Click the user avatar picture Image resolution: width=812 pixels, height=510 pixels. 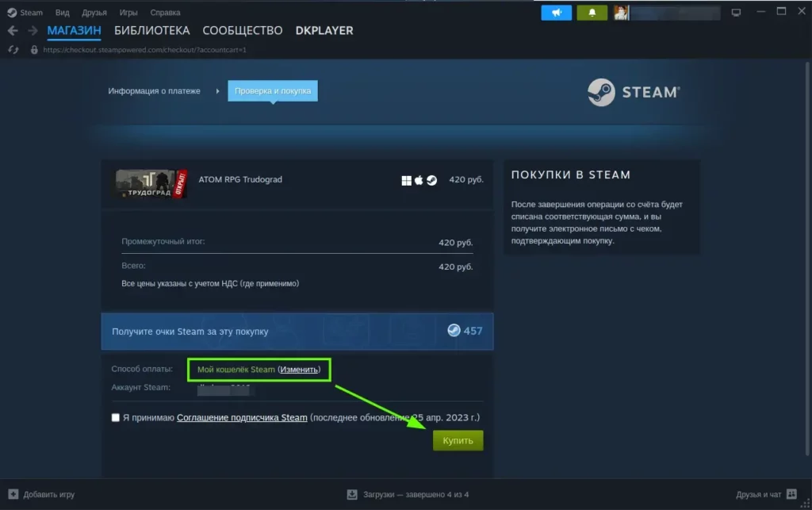click(x=621, y=13)
